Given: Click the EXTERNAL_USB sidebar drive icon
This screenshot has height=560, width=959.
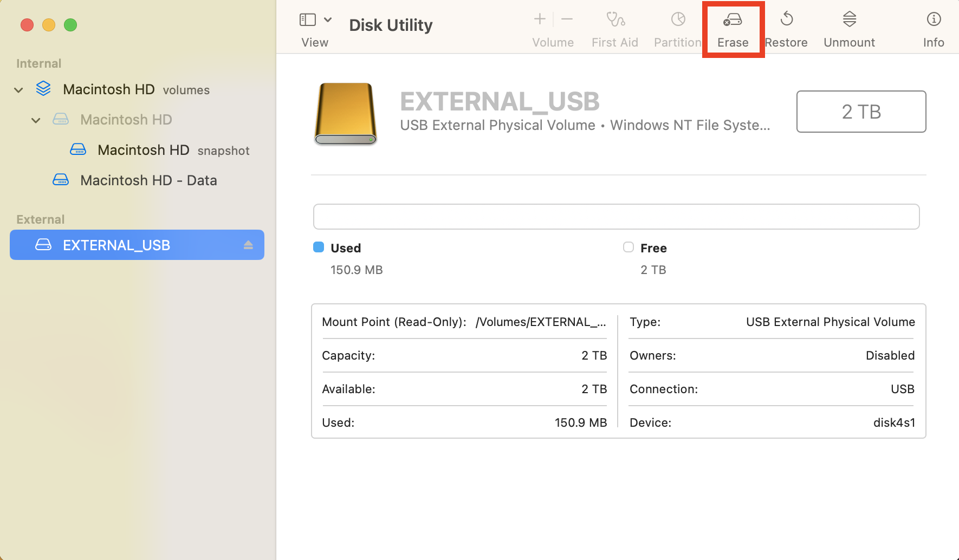Looking at the screenshot, I should (x=43, y=245).
